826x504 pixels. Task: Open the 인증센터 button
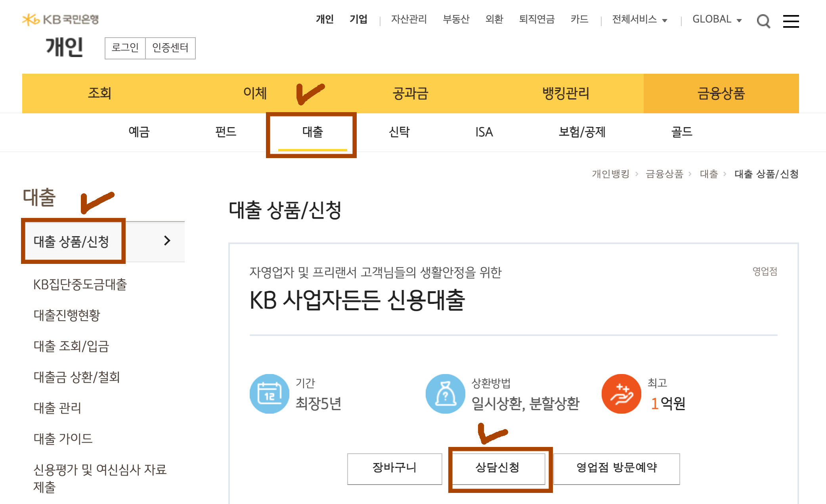pos(170,48)
